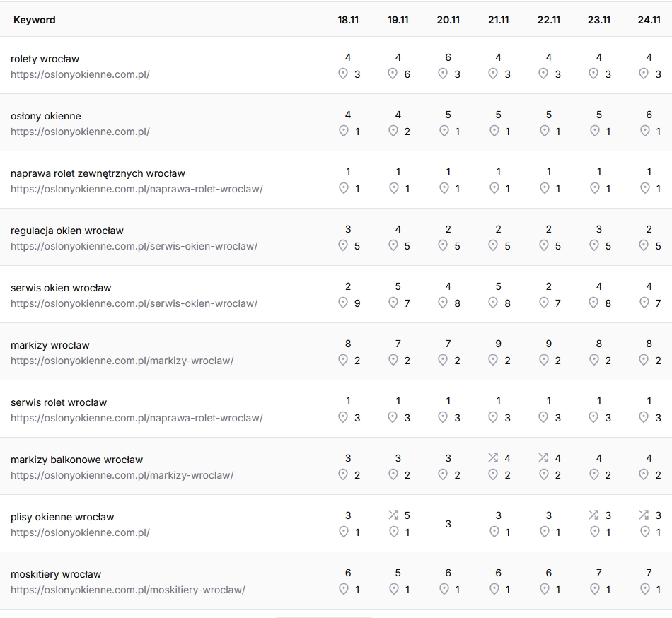Select the serwis rolet wrocław keyword
Screen dimensions: 672x618
(59, 402)
